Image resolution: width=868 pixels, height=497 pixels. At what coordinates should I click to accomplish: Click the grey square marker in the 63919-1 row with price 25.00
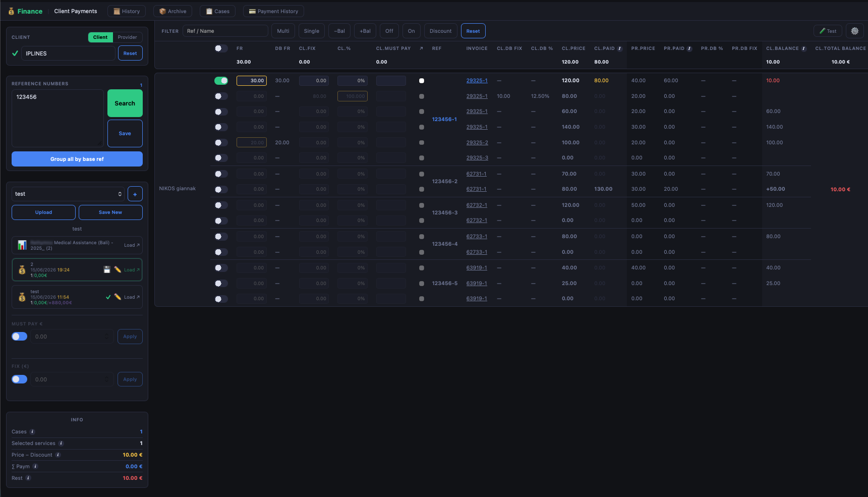pos(422,284)
